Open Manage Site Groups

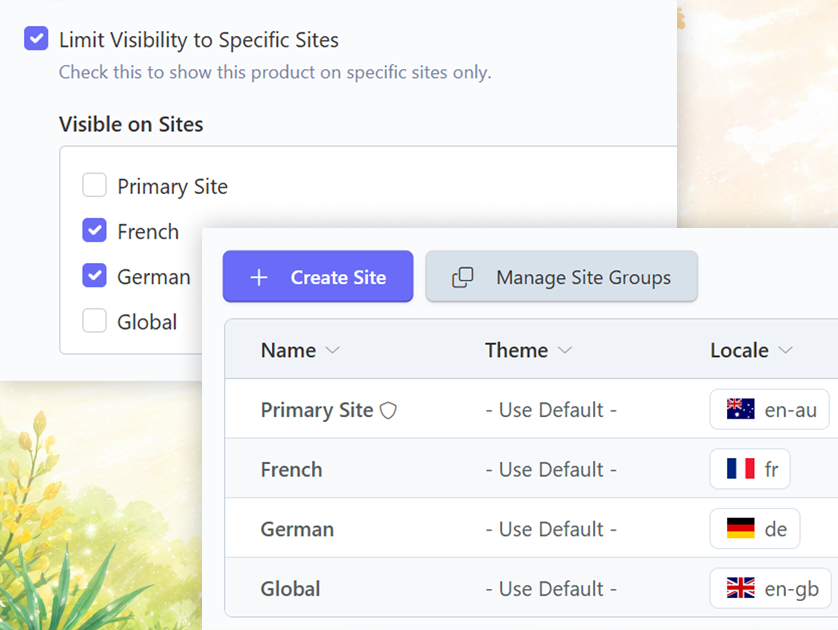pos(582,278)
